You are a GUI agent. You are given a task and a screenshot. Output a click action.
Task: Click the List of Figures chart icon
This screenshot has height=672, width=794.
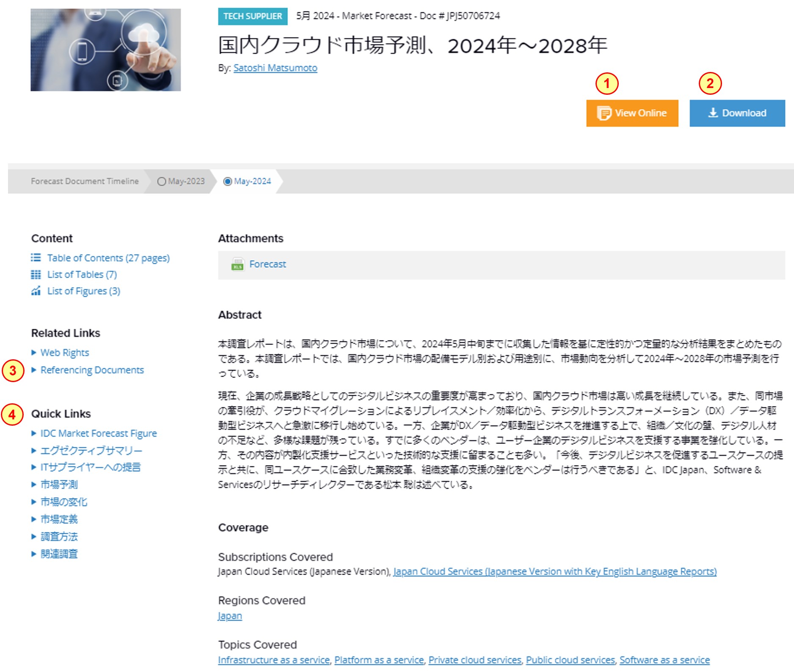click(36, 291)
